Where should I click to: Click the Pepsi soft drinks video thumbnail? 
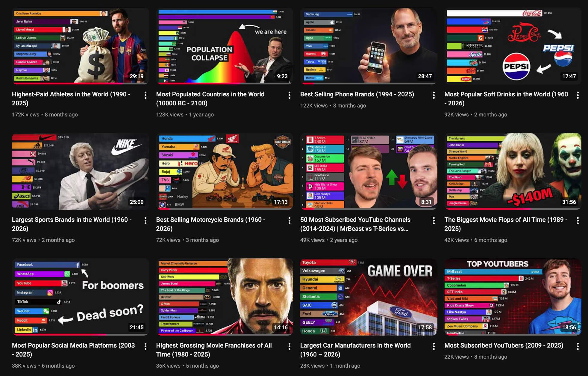513,46
